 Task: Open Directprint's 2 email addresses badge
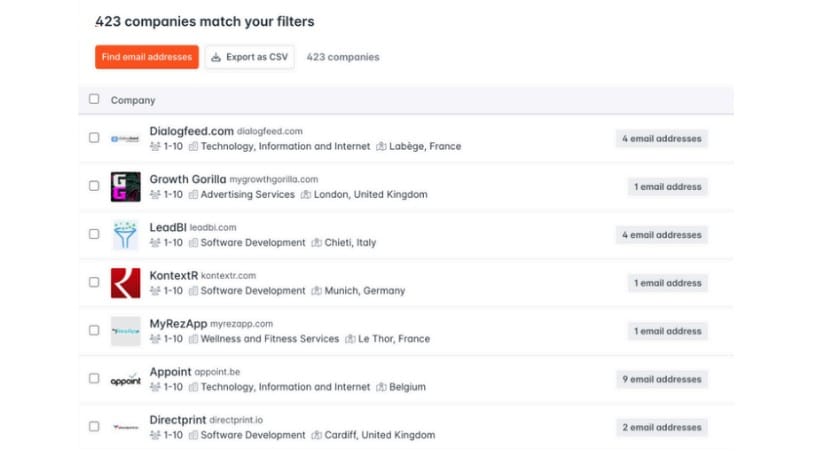(662, 427)
